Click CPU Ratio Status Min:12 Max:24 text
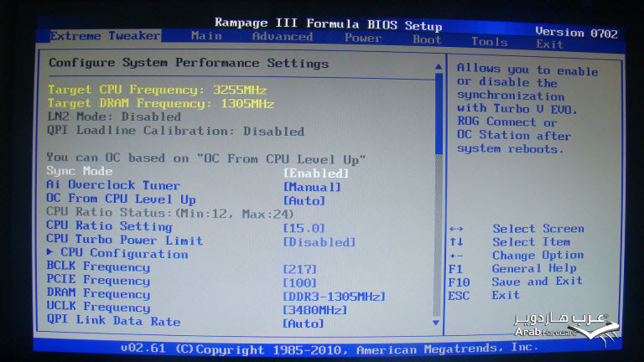Viewport: 644px width, 362px height. click(170, 213)
